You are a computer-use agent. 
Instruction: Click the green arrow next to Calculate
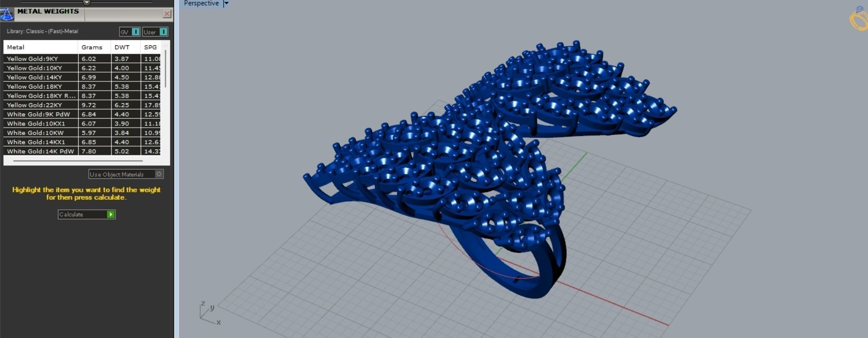(x=111, y=215)
